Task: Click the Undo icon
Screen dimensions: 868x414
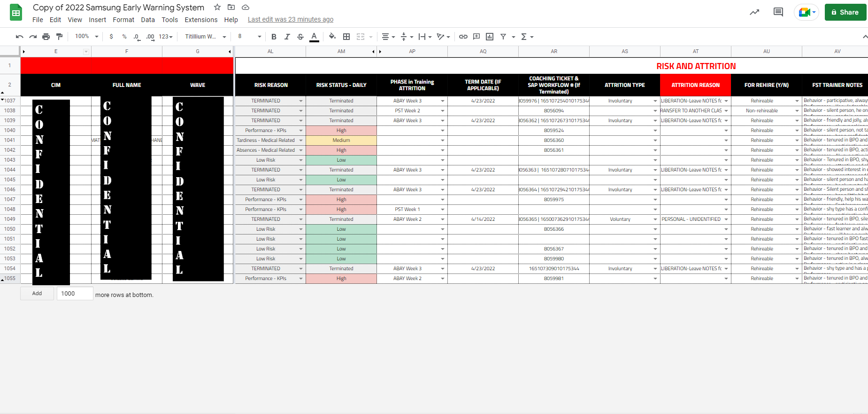Action: pos(19,37)
